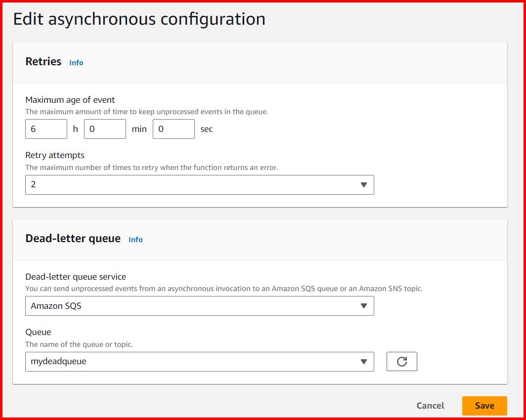This screenshot has width=526, height=420.
Task: Click the seconds input field
Action: pos(174,129)
